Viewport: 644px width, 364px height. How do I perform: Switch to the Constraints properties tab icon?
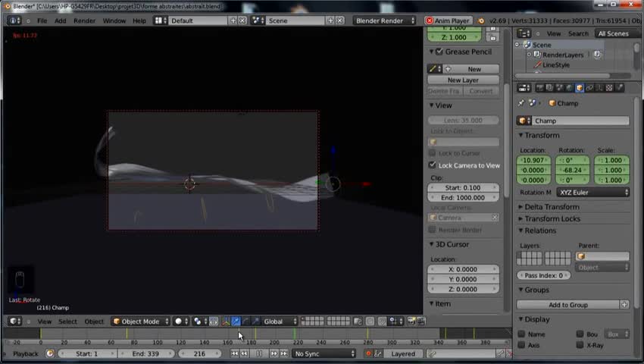589,88
